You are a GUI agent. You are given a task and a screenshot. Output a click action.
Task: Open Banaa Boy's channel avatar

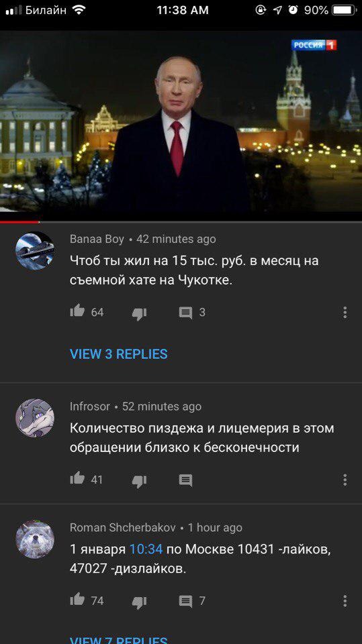tap(34, 250)
